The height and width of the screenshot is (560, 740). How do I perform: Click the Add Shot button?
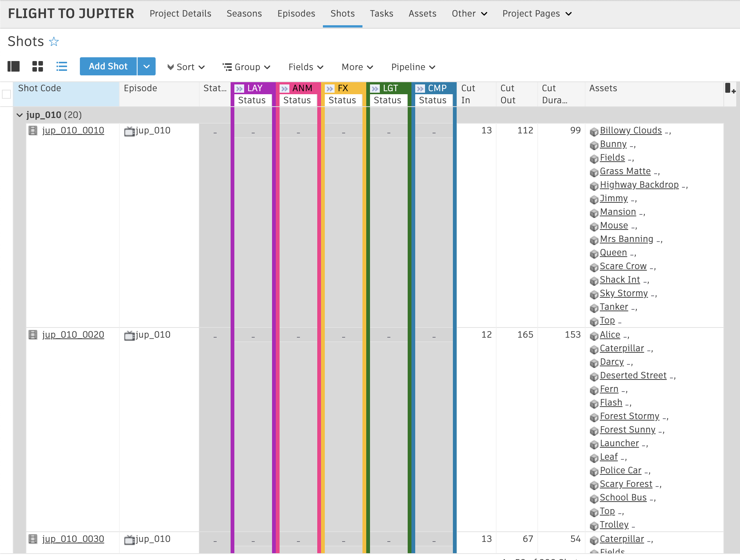point(108,67)
